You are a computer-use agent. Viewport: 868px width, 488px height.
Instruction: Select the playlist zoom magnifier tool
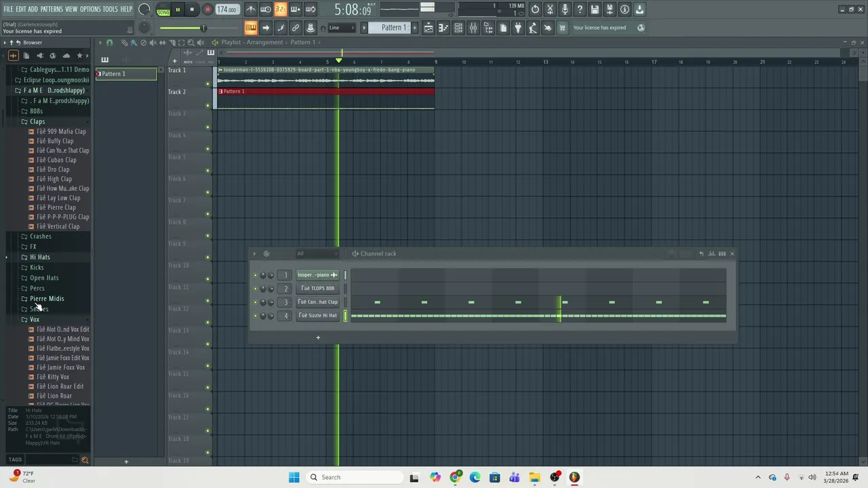coord(191,42)
